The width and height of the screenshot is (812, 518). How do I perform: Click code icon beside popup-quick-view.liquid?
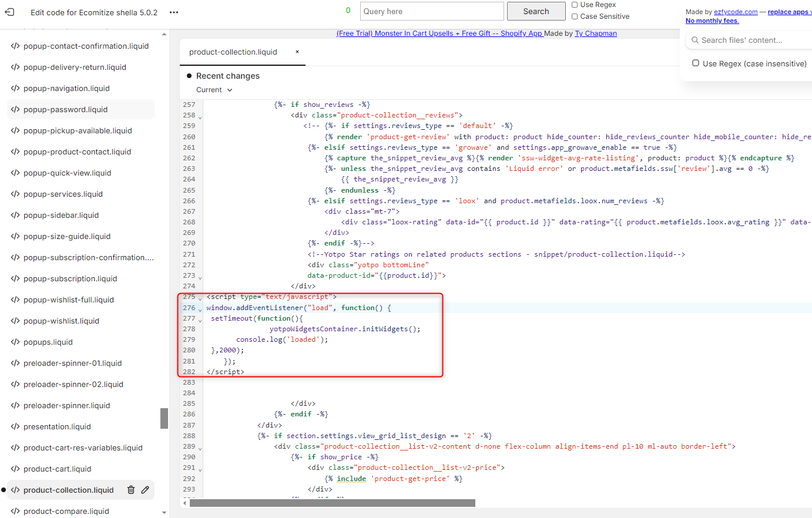pos(15,173)
